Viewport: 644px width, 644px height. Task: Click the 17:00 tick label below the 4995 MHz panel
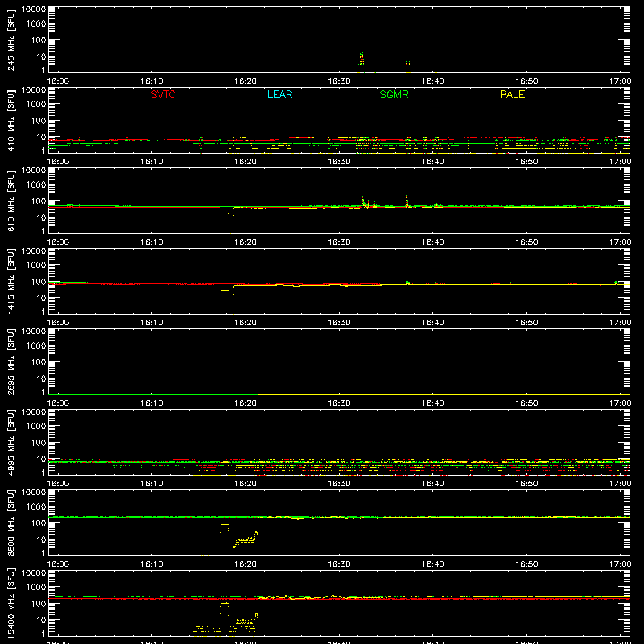pos(620,484)
